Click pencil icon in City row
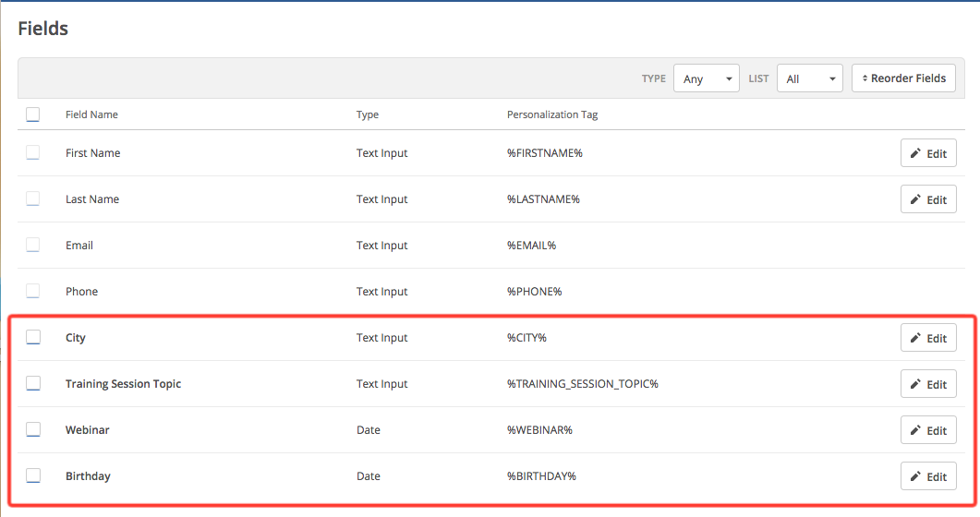 click(x=915, y=339)
